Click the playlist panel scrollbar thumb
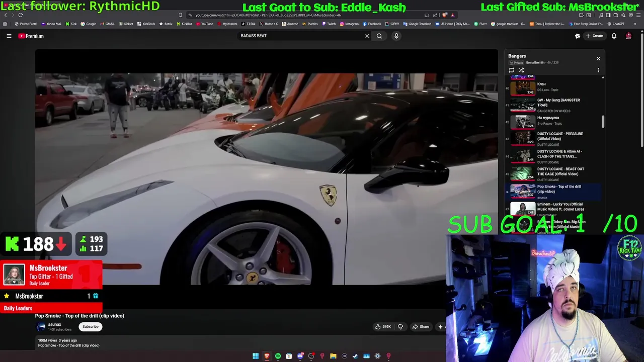 [x=603, y=121]
